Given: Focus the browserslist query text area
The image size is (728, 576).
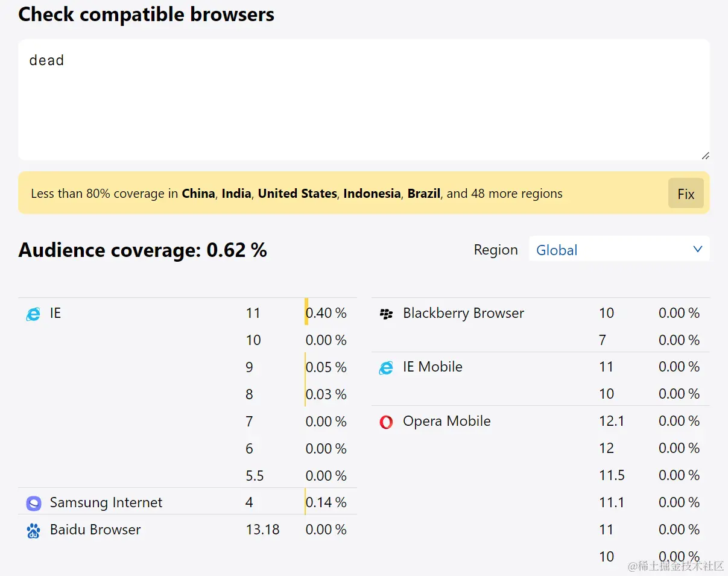Looking at the screenshot, I should click(364, 100).
